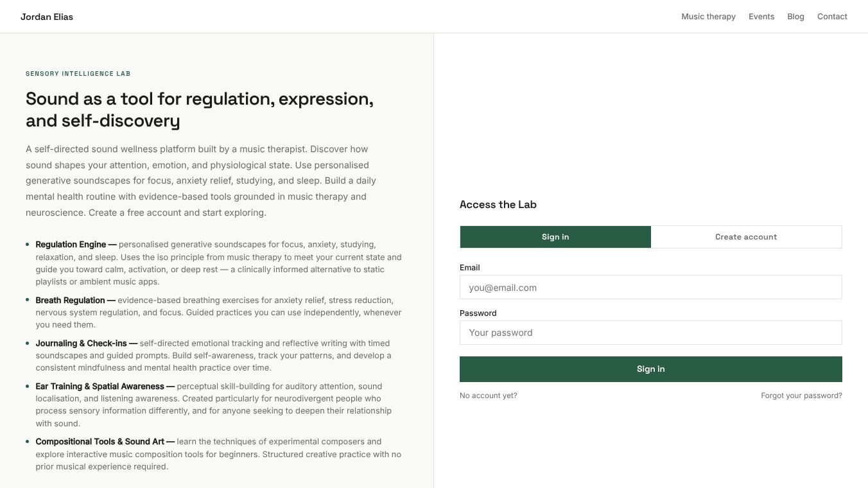The image size is (868, 488).
Task: Visit the Blog from the top navigation
Action: coord(795,17)
